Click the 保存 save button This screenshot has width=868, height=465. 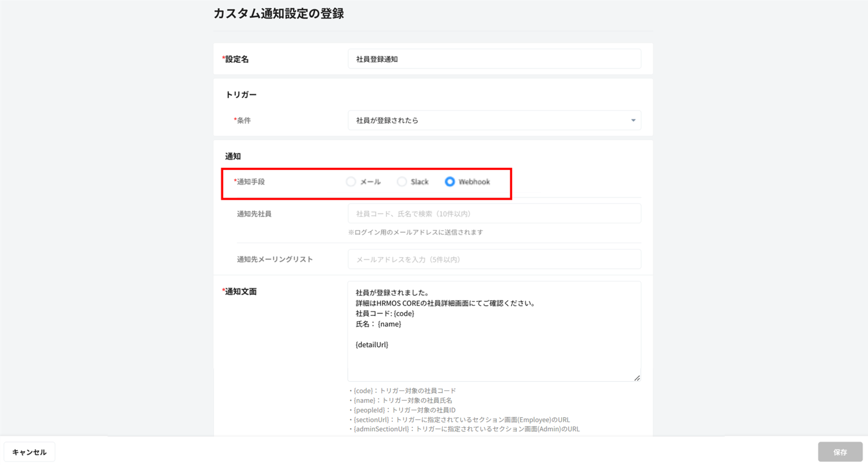[840, 452]
